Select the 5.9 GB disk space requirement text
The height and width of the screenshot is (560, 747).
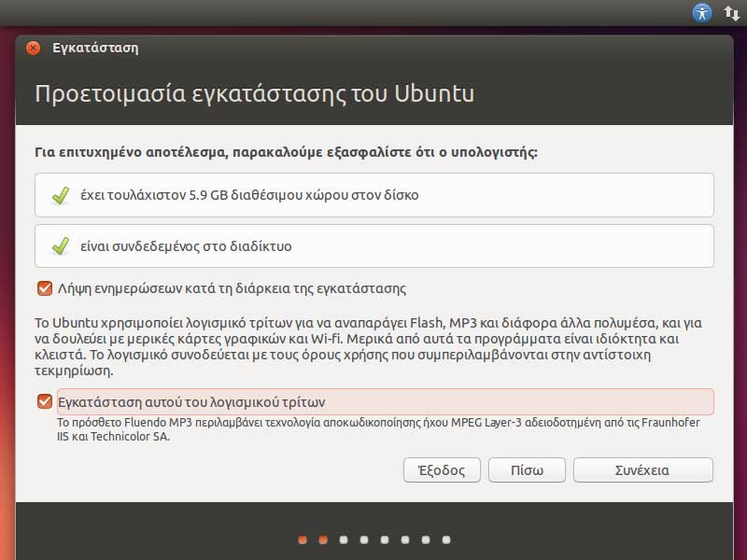[x=249, y=195]
